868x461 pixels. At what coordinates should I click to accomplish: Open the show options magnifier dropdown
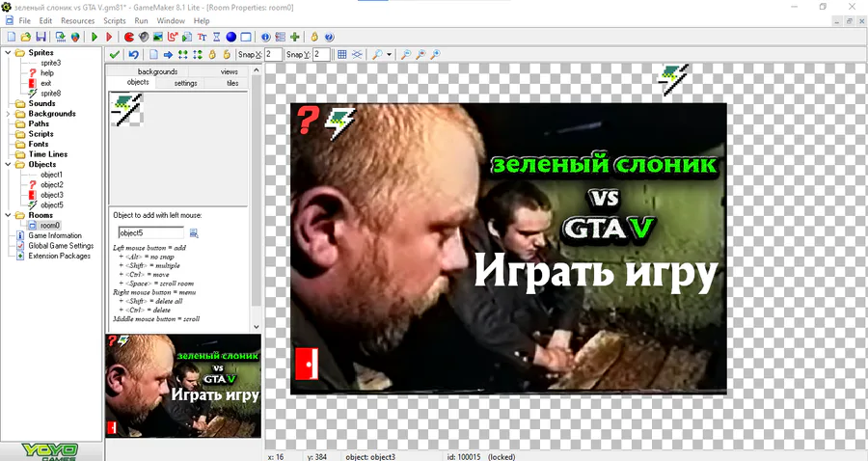click(390, 54)
